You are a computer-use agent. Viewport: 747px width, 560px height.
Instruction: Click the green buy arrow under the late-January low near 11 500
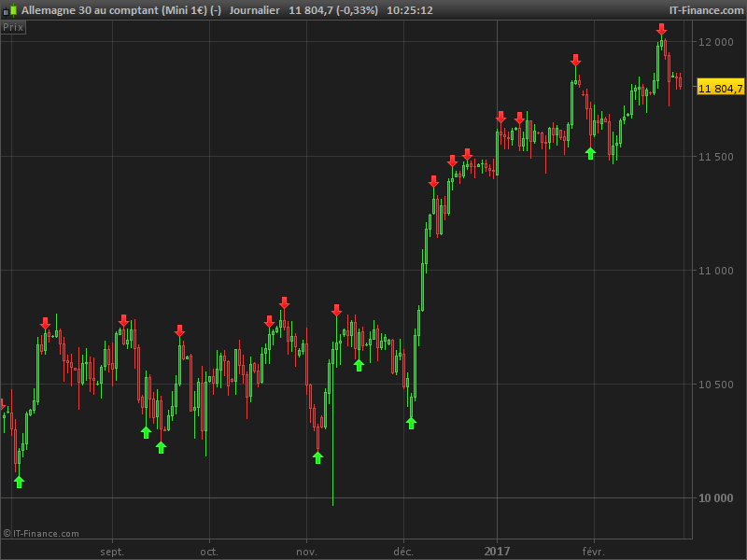pyautogui.click(x=590, y=153)
